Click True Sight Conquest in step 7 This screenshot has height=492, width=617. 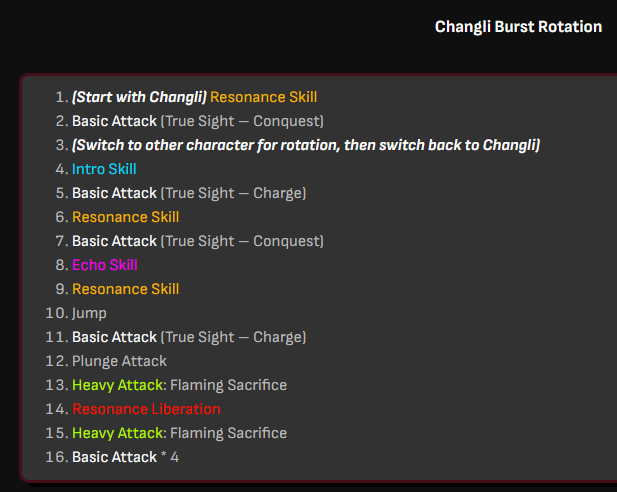click(243, 241)
